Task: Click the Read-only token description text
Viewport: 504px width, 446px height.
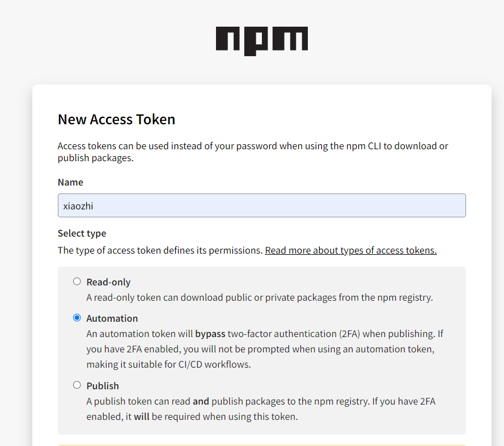Action: coord(259,297)
